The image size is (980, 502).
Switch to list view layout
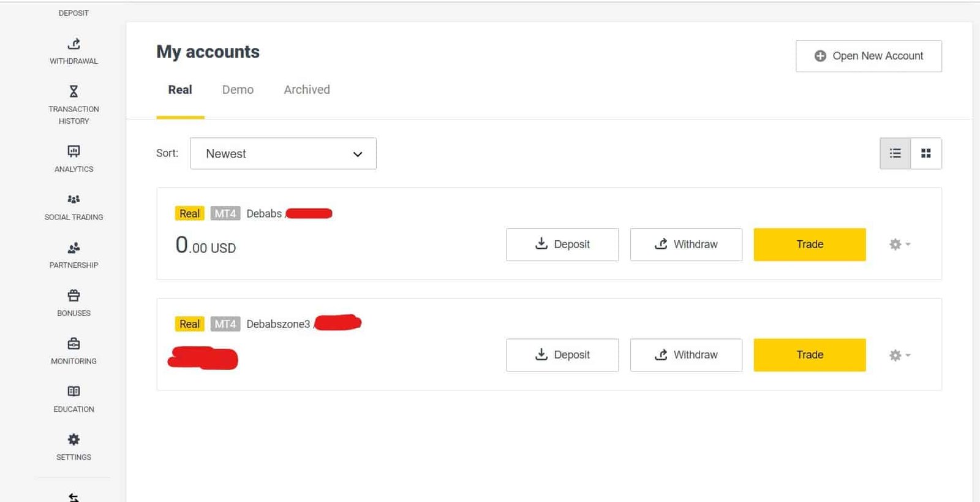895,153
